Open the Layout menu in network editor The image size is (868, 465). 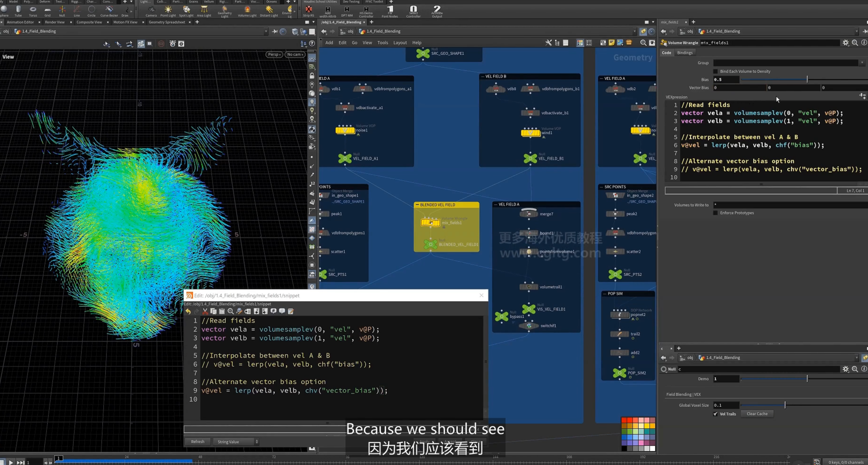[400, 43]
